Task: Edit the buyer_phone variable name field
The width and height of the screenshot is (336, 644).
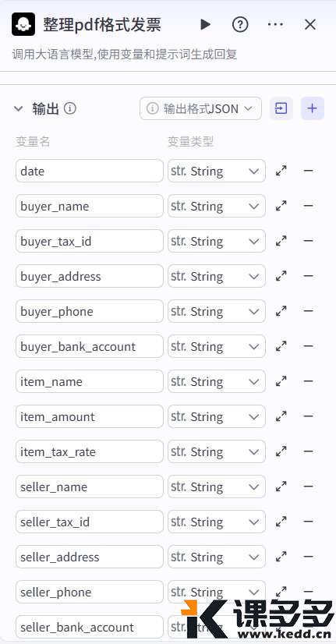Action: click(x=90, y=311)
